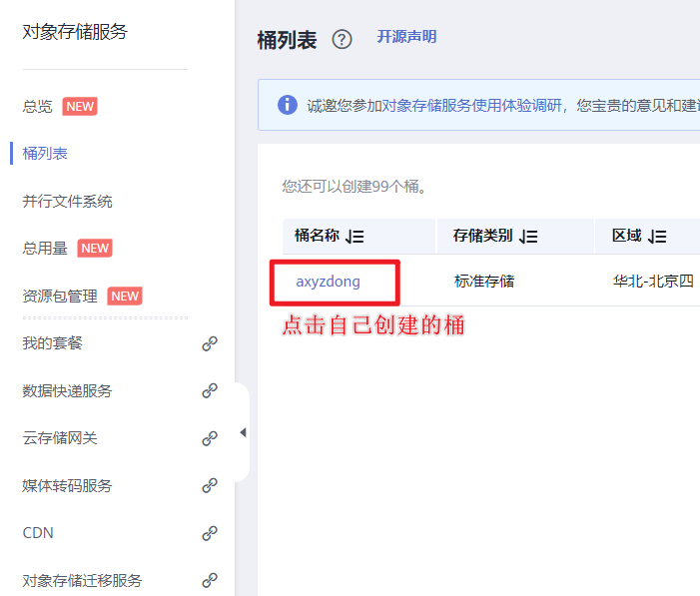Click NEW badge next to 总用量
Viewport: 700px width, 596px height.
[x=95, y=249]
